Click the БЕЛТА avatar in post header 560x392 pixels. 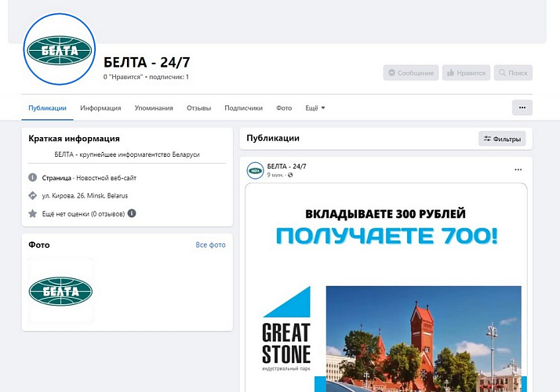click(x=255, y=170)
